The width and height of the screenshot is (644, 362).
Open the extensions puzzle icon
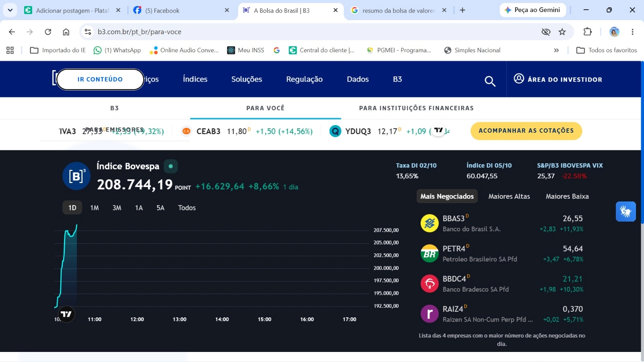pyautogui.click(x=588, y=32)
